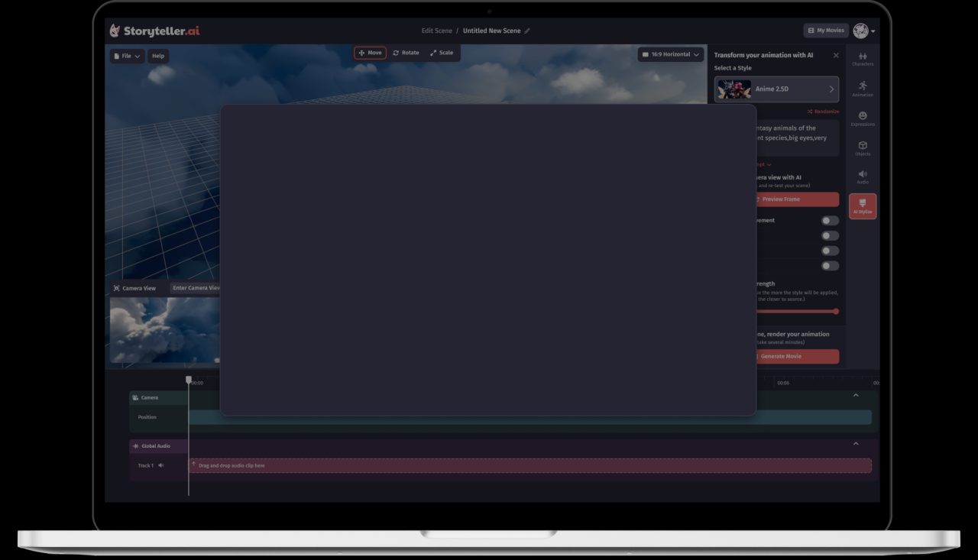Open the Expressions panel
Image resolution: width=978 pixels, height=560 pixels.
point(863,118)
